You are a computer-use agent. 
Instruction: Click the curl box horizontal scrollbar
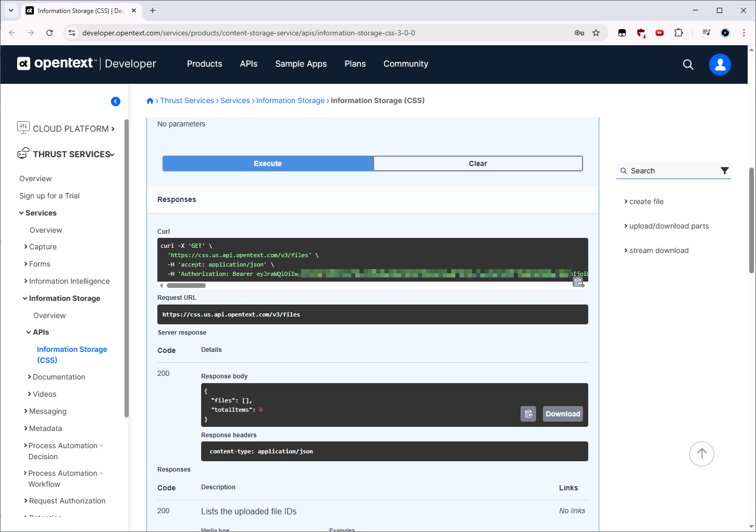click(x=186, y=285)
